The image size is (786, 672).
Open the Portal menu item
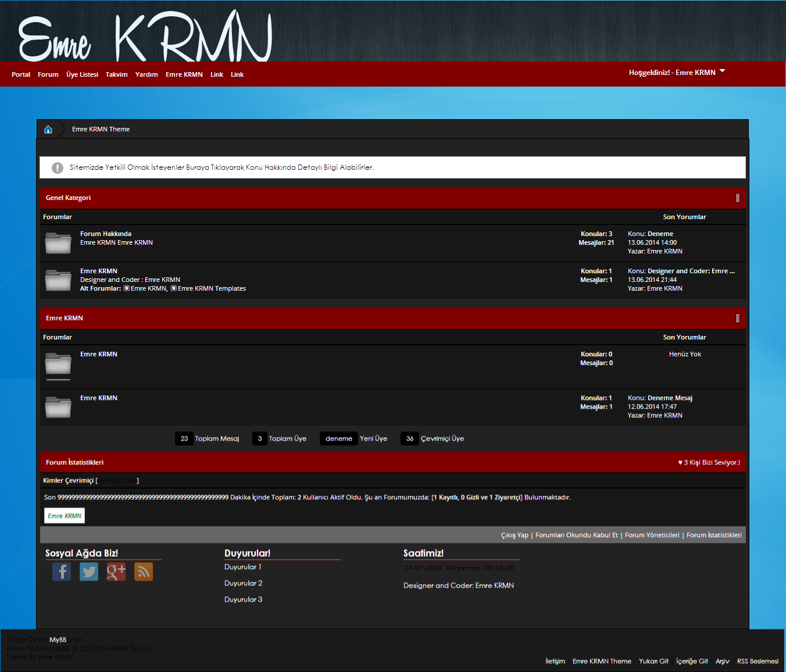point(21,74)
